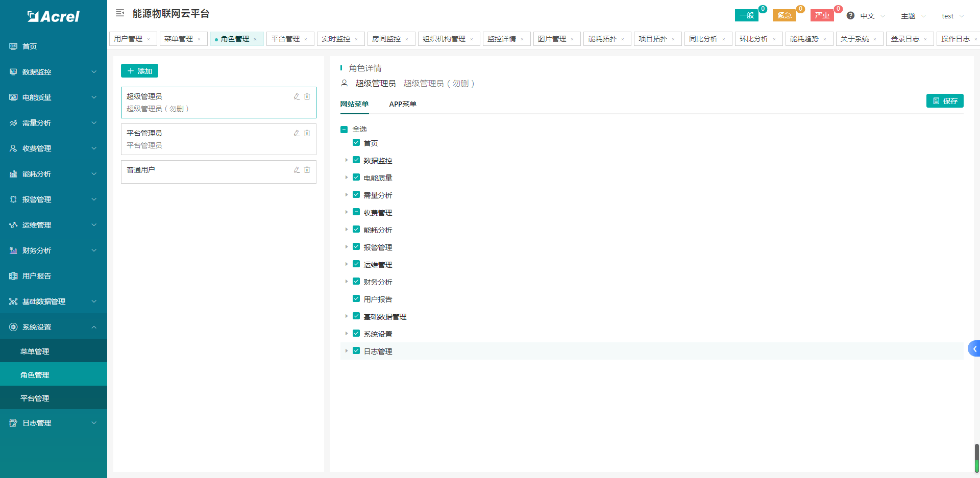Open the help question mark icon
This screenshot has height=478, width=980.
pyautogui.click(x=850, y=16)
